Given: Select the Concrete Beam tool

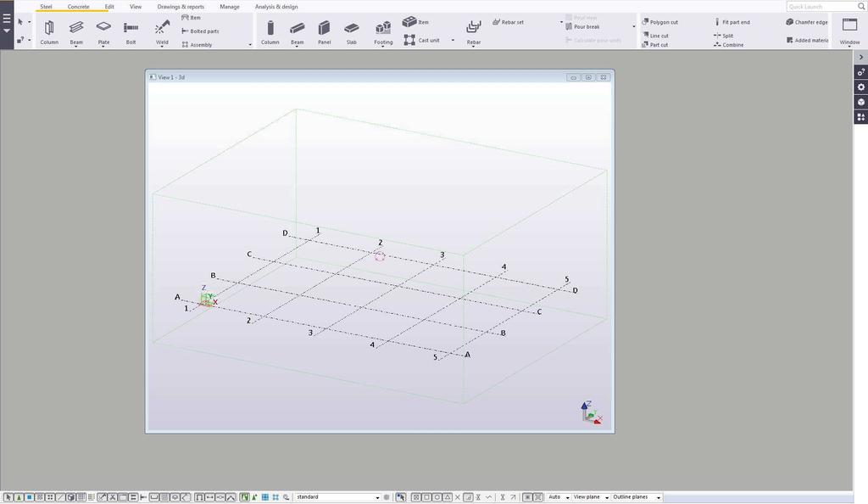Looking at the screenshot, I should point(298,31).
